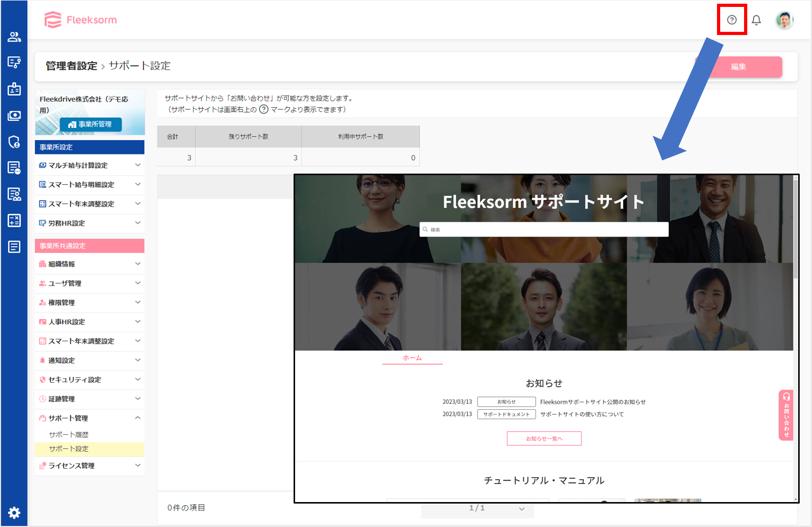Click the search field on the support site
The image size is (812, 527).
543,229
